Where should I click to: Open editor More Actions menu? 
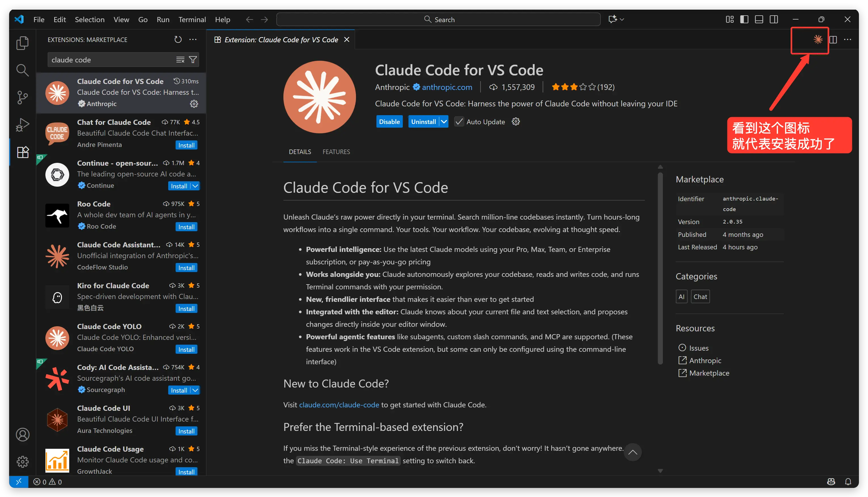[848, 40]
